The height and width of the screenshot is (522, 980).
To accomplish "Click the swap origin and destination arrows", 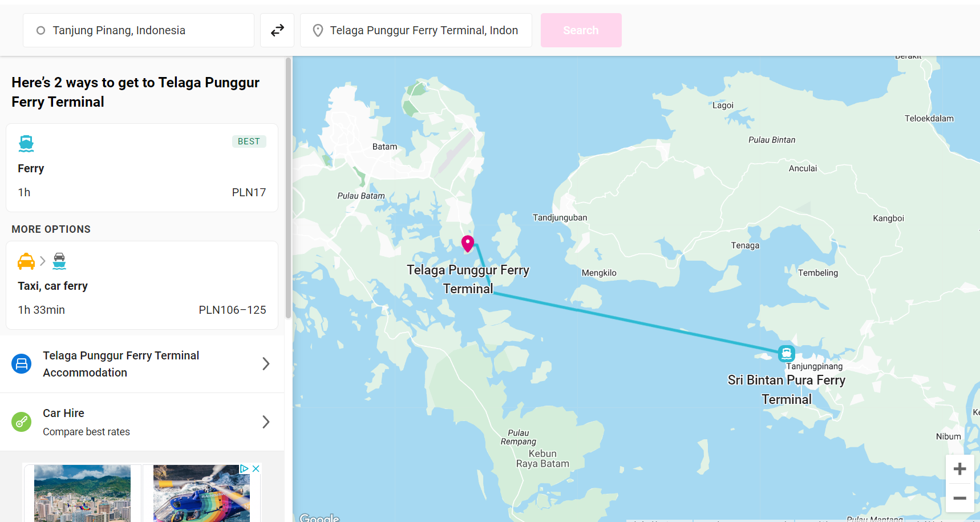I will click(x=277, y=30).
